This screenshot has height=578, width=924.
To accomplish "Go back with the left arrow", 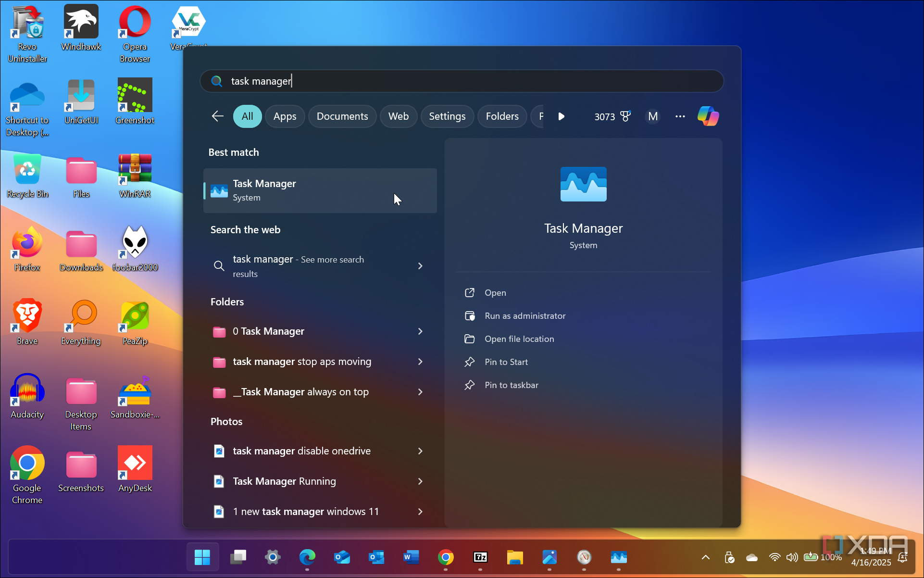I will 217,116.
